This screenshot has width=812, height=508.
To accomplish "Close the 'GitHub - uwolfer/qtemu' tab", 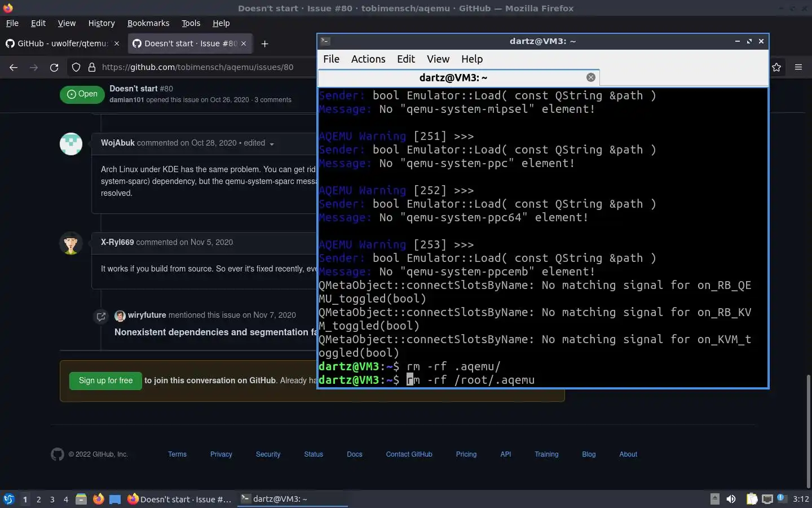I will (117, 43).
